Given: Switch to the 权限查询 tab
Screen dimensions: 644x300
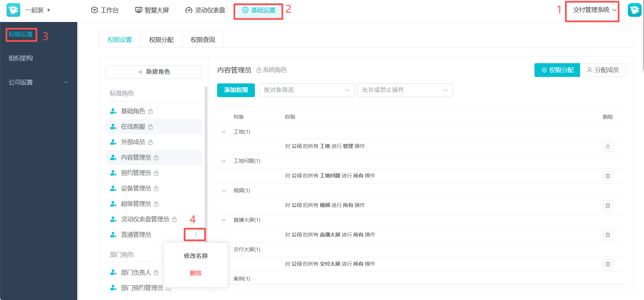Looking at the screenshot, I should 203,40.
